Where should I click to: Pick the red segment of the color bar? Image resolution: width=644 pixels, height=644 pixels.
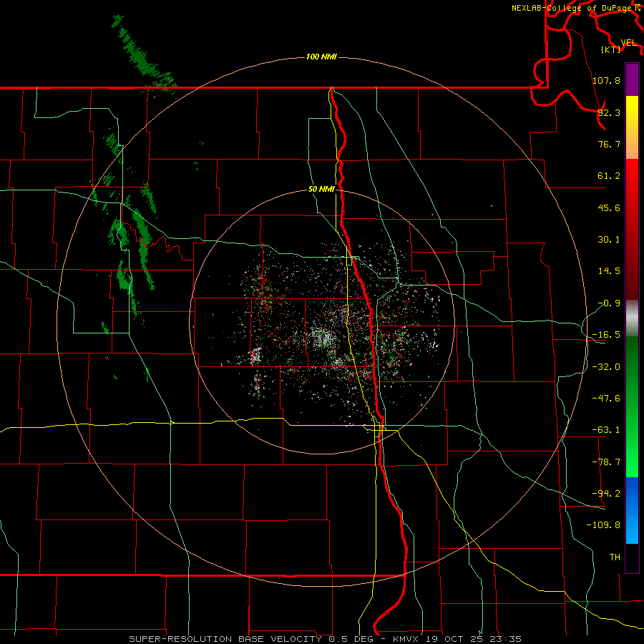[x=632, y=229]
